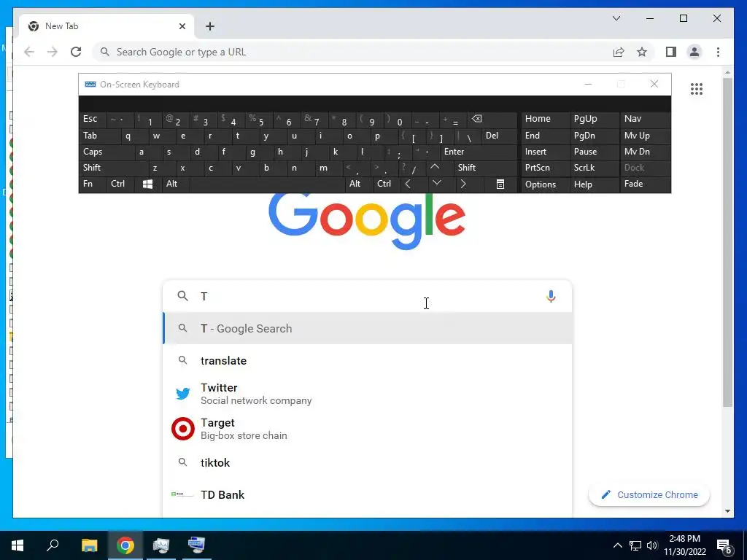
Task: Reload the page with the refresh icon
Action: tap(76, 52)
